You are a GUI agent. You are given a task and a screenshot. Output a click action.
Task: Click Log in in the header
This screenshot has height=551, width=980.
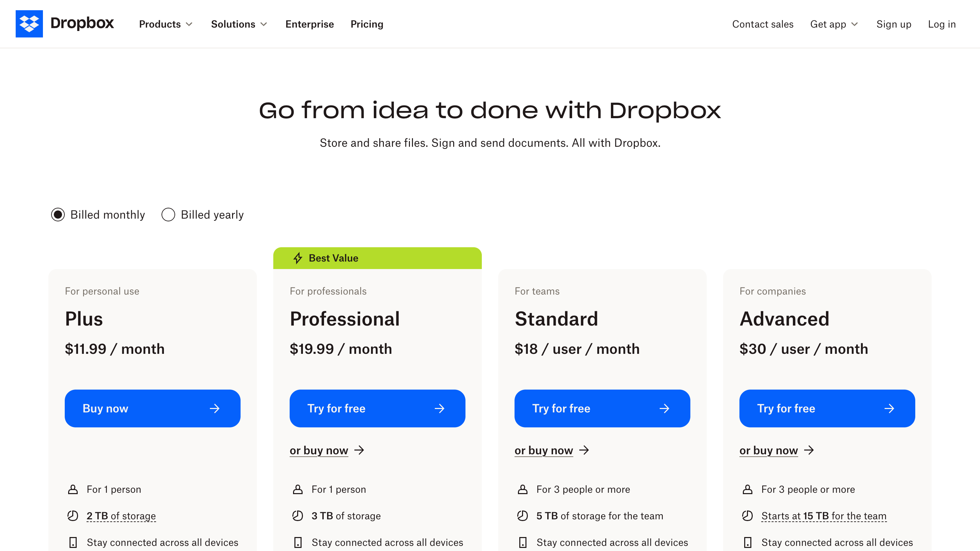[941, 24]
